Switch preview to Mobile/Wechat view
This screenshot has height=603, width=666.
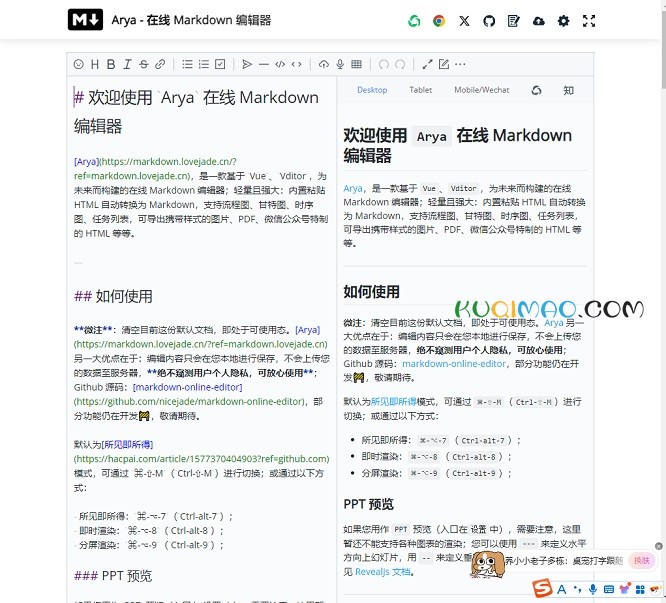coord(482,90)
